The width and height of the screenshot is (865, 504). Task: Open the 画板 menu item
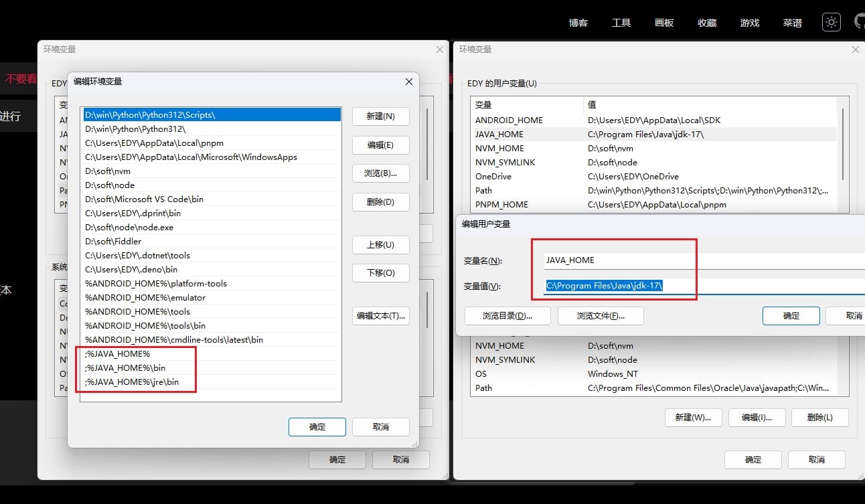pyautogui.click(x=664, y=23)
